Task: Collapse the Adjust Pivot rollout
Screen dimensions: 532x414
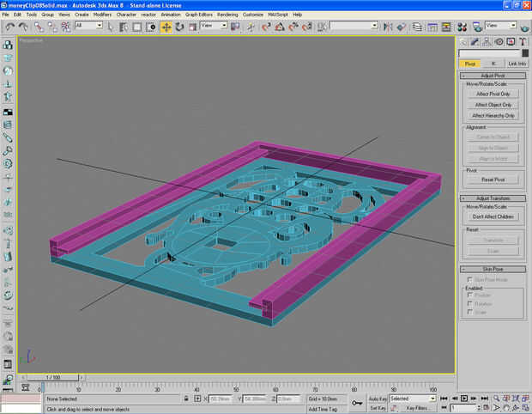Action: click(x=493, y=76)
